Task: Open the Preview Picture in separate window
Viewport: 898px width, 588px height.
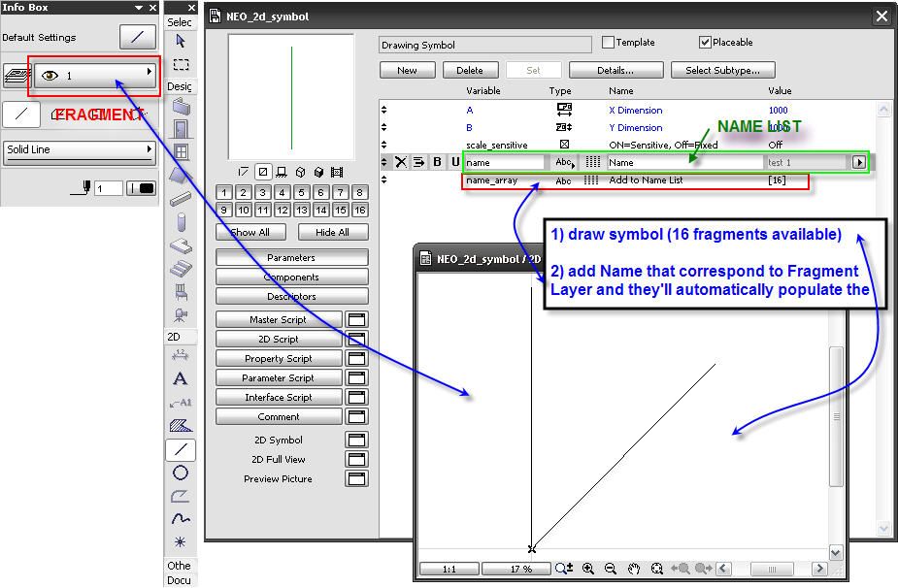Action: (x=357, y=478)
